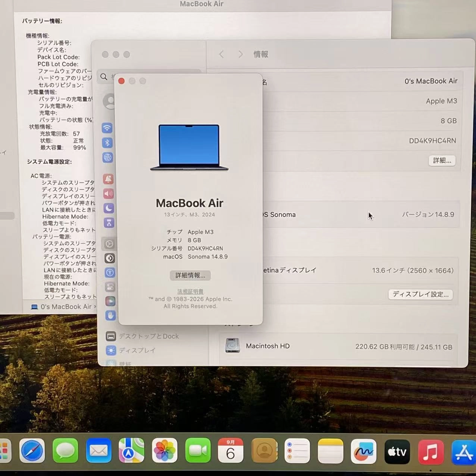Open Contacts app in the Dock
The image size is (476, 476).
[264, 451]
